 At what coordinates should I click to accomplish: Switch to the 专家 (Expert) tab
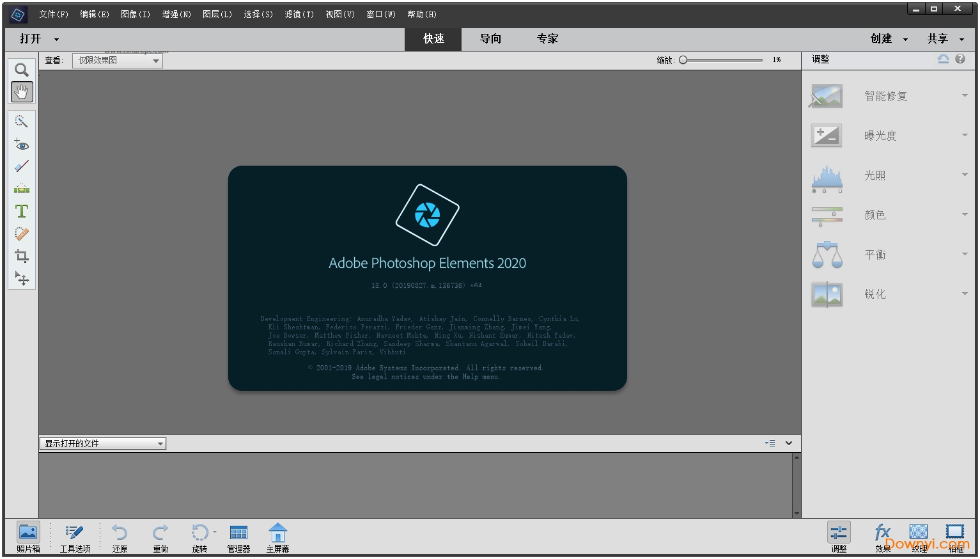coord(547,39)
